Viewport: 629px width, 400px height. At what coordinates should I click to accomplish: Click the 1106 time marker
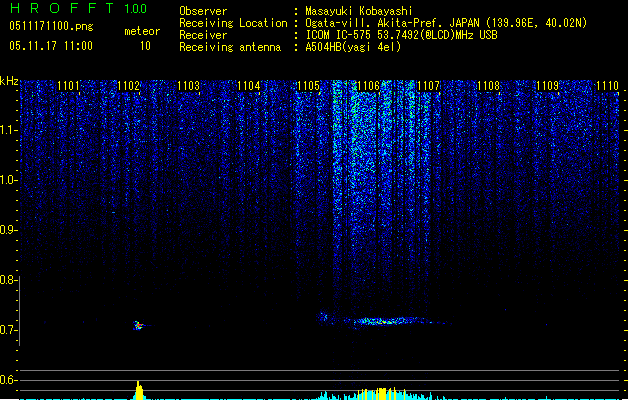(368, 86)
